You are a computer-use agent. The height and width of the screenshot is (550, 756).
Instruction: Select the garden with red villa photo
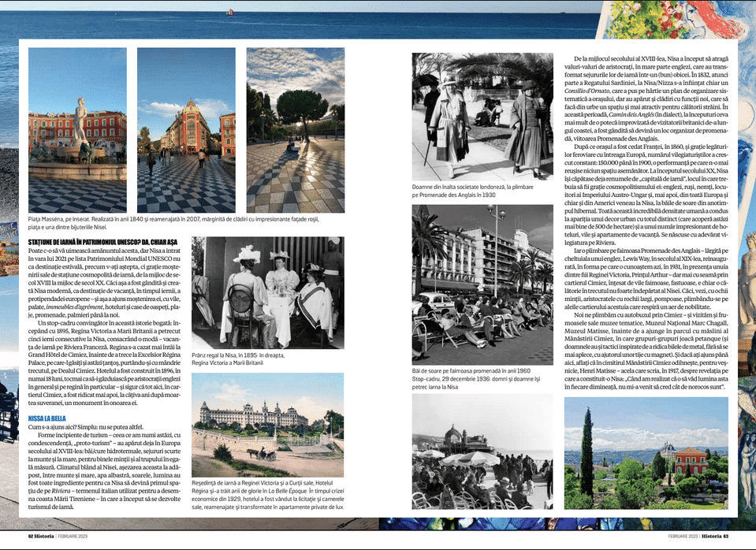click(x=646, y=452)
